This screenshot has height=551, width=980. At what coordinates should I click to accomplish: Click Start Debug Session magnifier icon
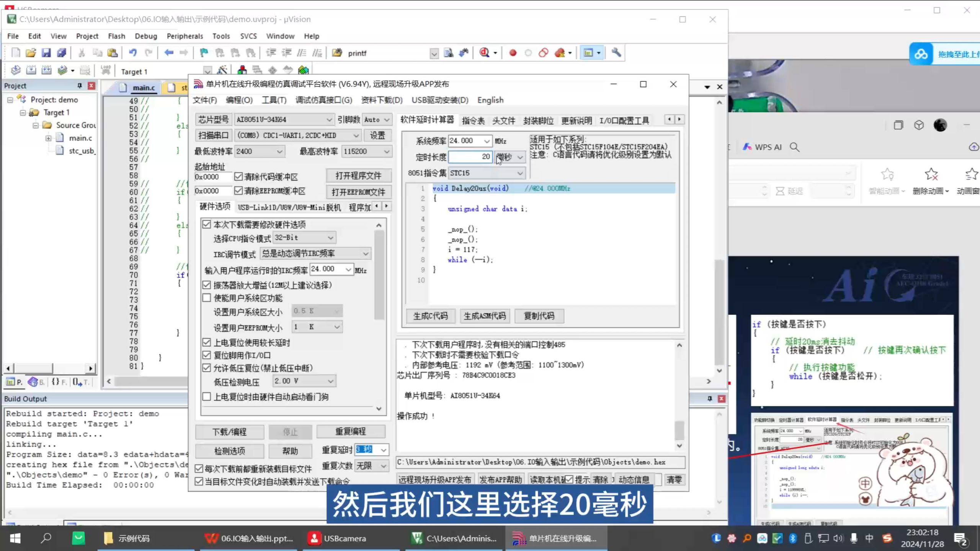pos(484,53)
